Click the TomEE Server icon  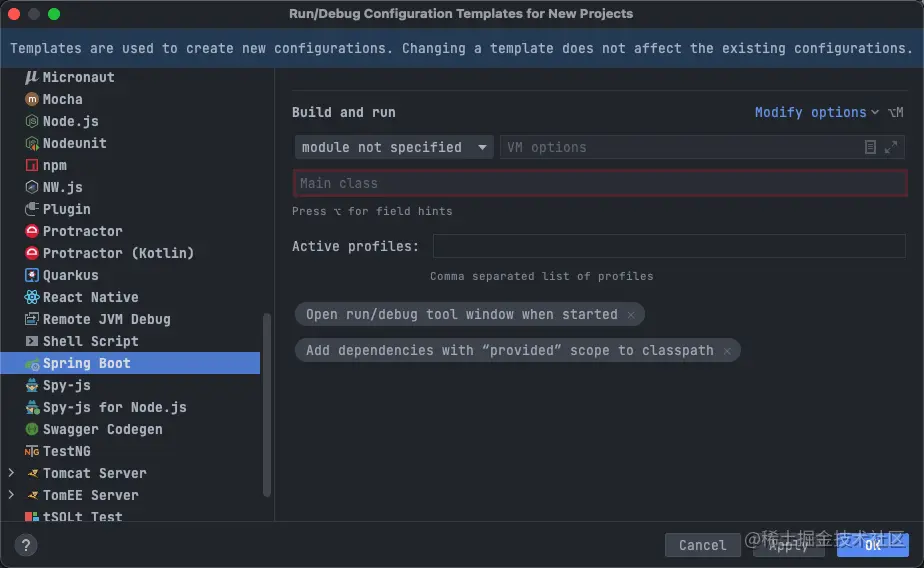tap(32, 496)
